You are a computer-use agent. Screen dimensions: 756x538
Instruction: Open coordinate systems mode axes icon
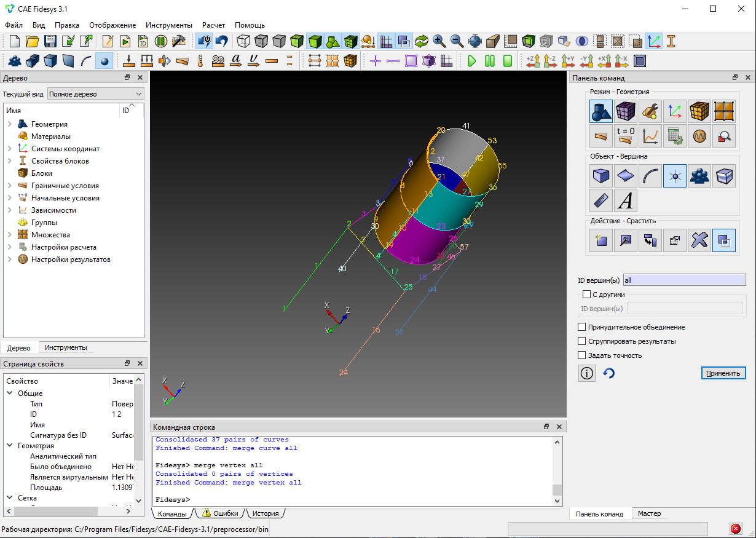pos(675,112)
